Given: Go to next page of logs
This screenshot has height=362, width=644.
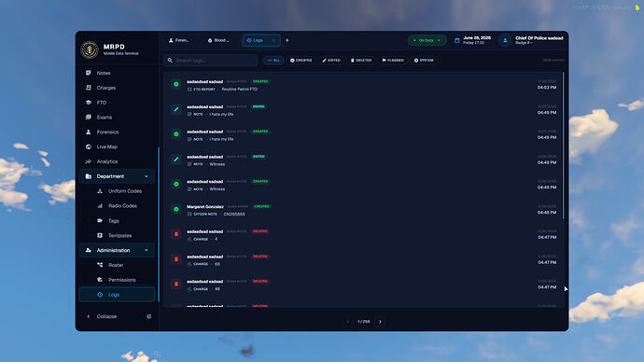Looking at the screenshot, I should (x=380, y=322).
